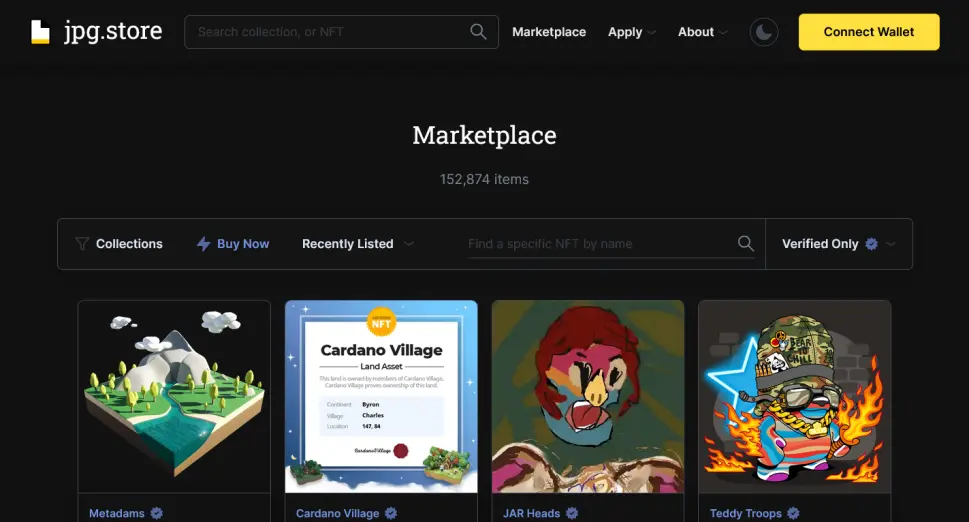This screenshot has height=522, width=969.
Task: Click the jpg.store logo icon
Action: pyautogui.click(x=40, y=32)
